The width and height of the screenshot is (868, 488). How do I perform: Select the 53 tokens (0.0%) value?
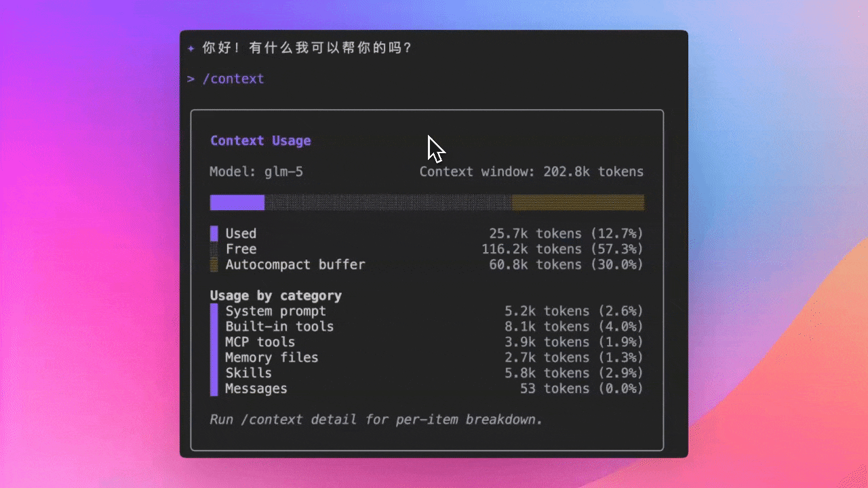pyautogui.click(x=582, y=389)
